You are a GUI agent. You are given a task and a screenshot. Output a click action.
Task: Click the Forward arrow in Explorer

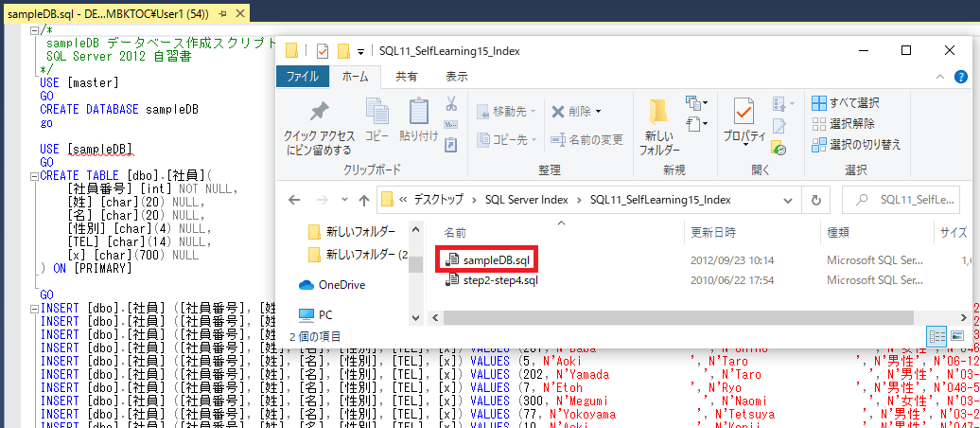point(321,200)
